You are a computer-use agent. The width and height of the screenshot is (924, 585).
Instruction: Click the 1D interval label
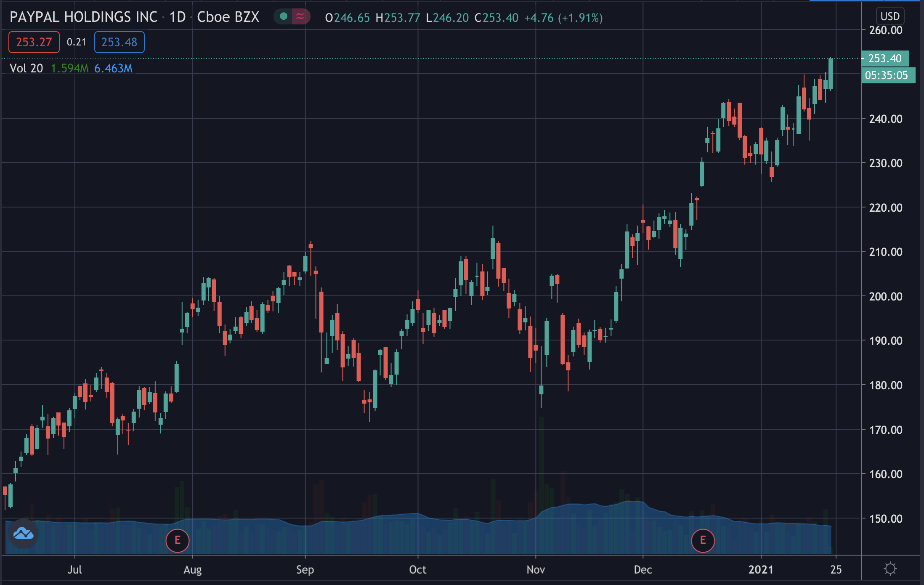(x=178, y=17)
